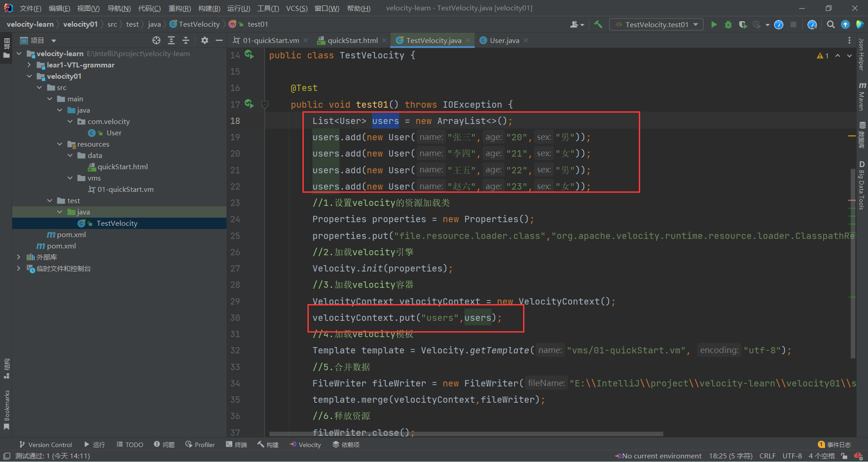The height and width of the screenshot is (462, 868).
Task: Open the 依赖项 dependencies tool window
Action: pyautogui.click(x=346, y=445)
